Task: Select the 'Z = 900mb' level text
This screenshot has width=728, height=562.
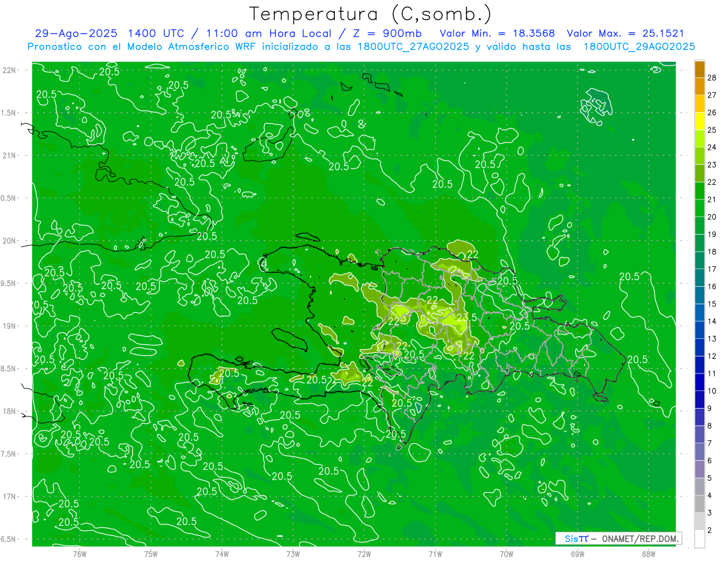Action: point(387,33)
